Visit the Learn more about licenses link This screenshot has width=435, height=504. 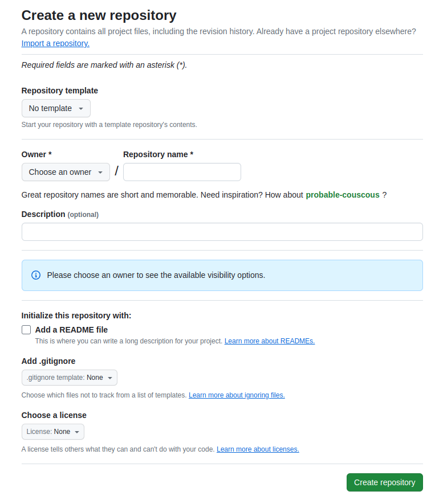pos(258,449)
